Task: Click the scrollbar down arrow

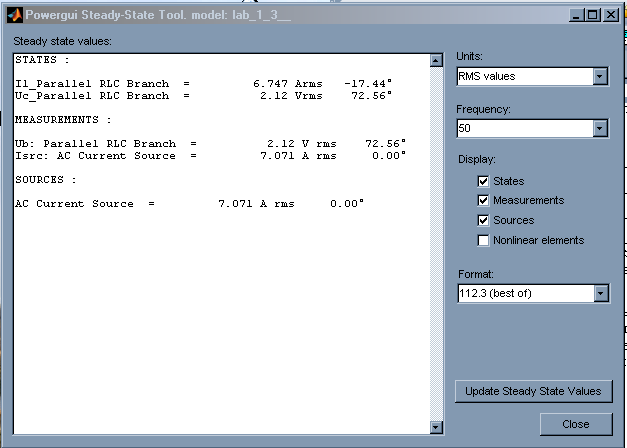Action: [x=436, y=427]
